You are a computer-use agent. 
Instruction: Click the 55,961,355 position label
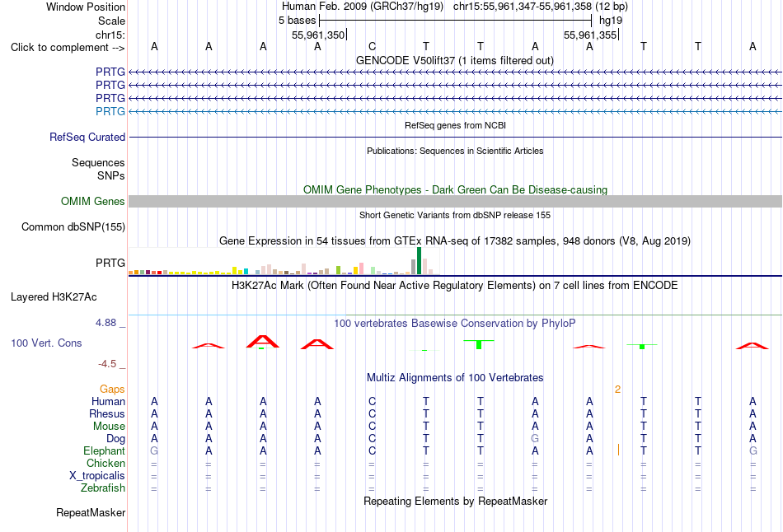click(590, 35)
